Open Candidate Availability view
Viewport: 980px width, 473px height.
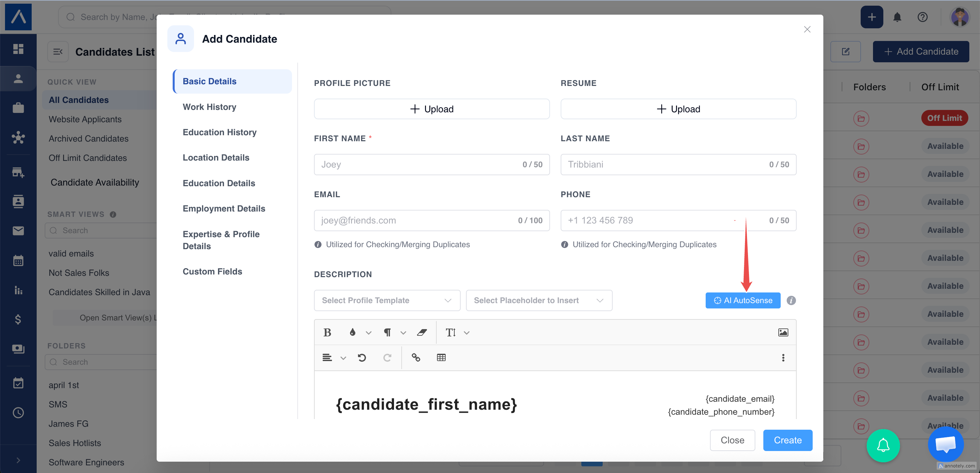pyautogui.click(x=95, y=183)
